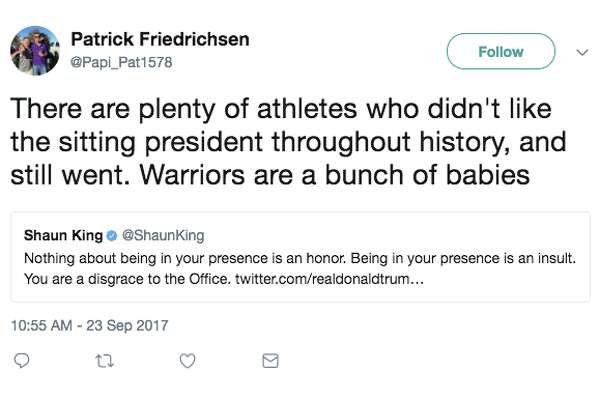600x400 pixels.
Task: Like the tweet with the heart icon
Action: tap(188, 361)
